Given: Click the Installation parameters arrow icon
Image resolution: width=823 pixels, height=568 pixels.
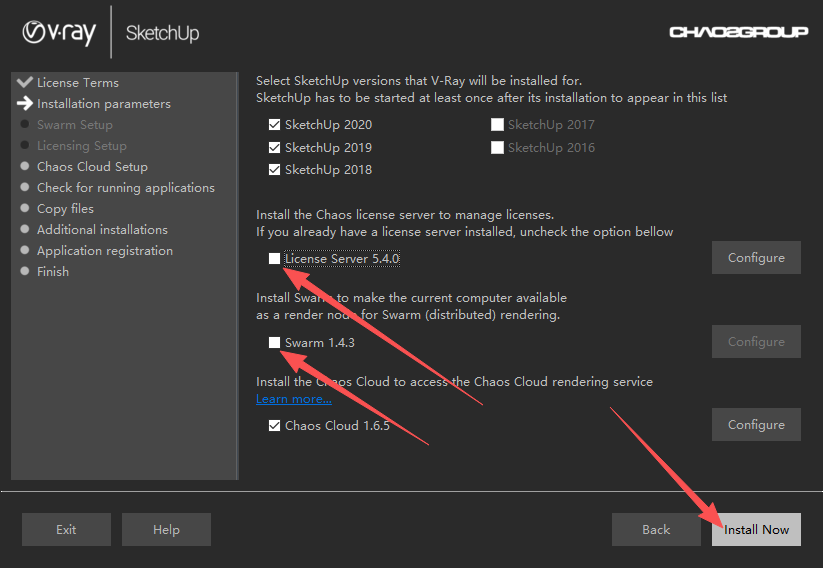Looking at the screenshot, I should tap(25, 103).
